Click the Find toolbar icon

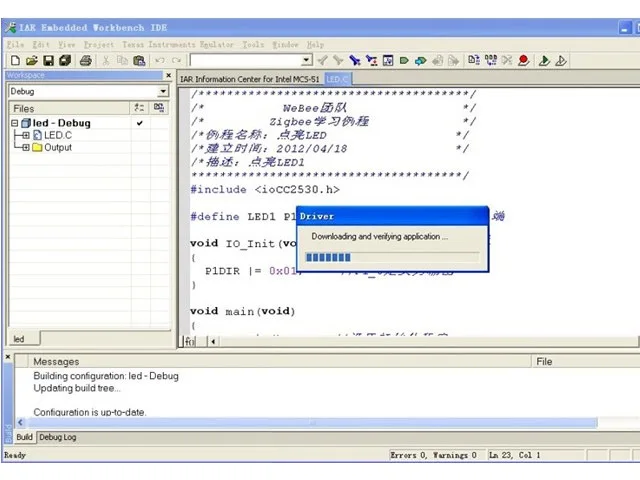(355, 61)
